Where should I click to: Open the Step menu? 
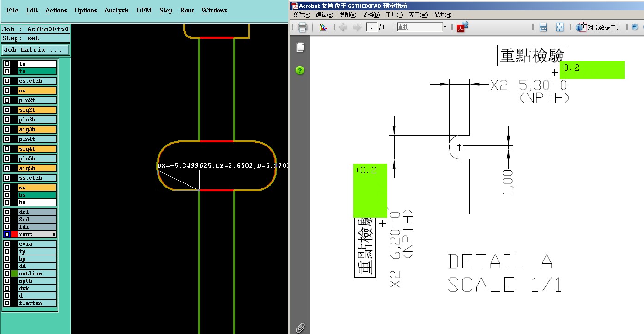click(x=166, y=10)
